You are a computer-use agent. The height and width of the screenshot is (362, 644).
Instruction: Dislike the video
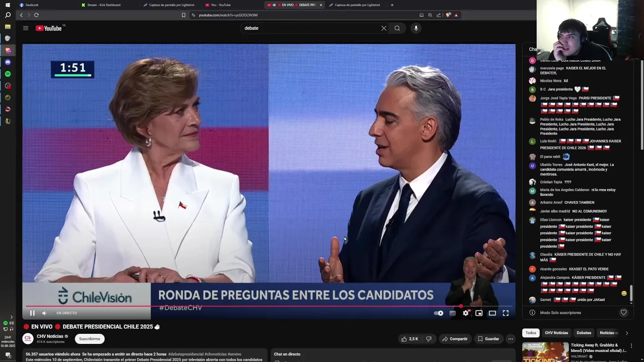coord(429,339)
